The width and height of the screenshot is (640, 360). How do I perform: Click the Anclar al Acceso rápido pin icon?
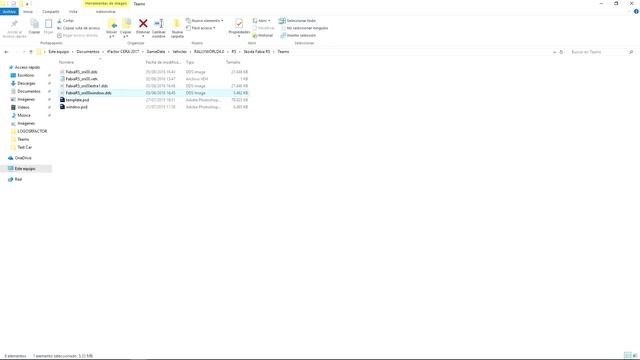pos(14,24)
